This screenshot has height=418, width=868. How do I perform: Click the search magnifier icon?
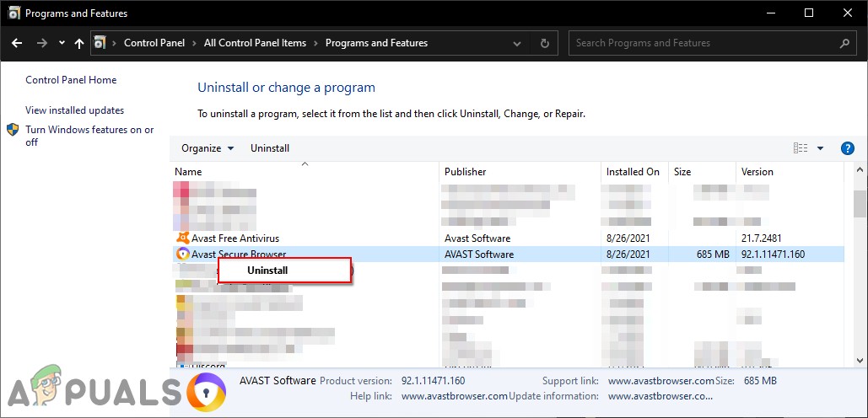(x=844, y=43)
